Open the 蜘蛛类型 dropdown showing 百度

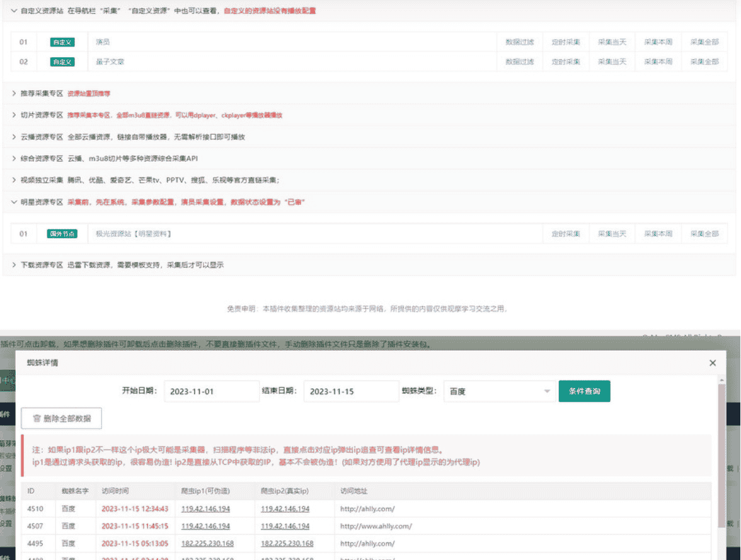[499, 391]
